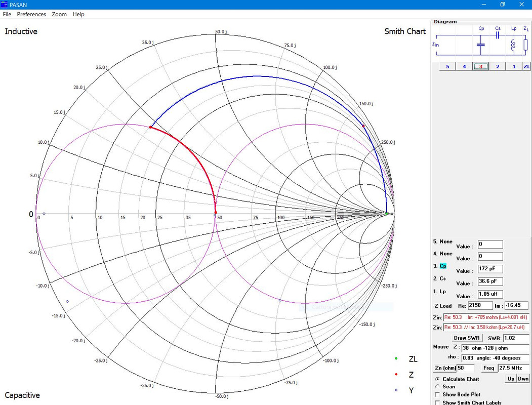
Task: Click the Lp inductor symbol in diagram
Action: tap(513, 45)
